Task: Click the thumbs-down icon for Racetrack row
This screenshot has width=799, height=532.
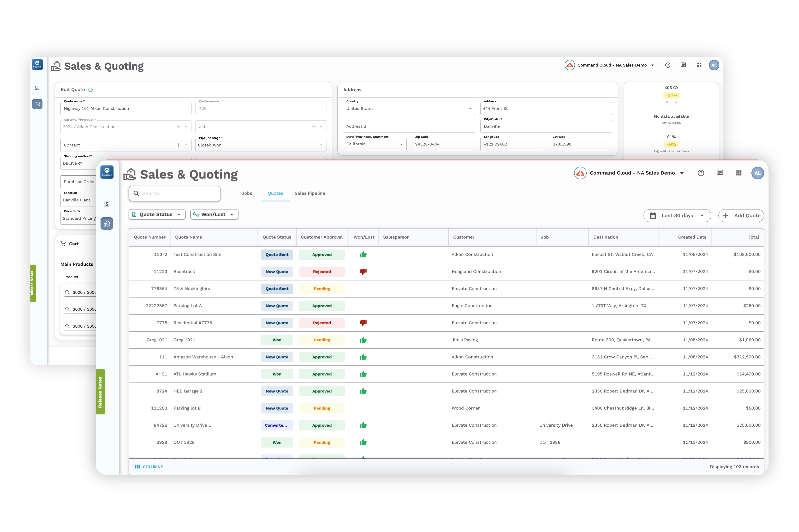Action: 363,271
